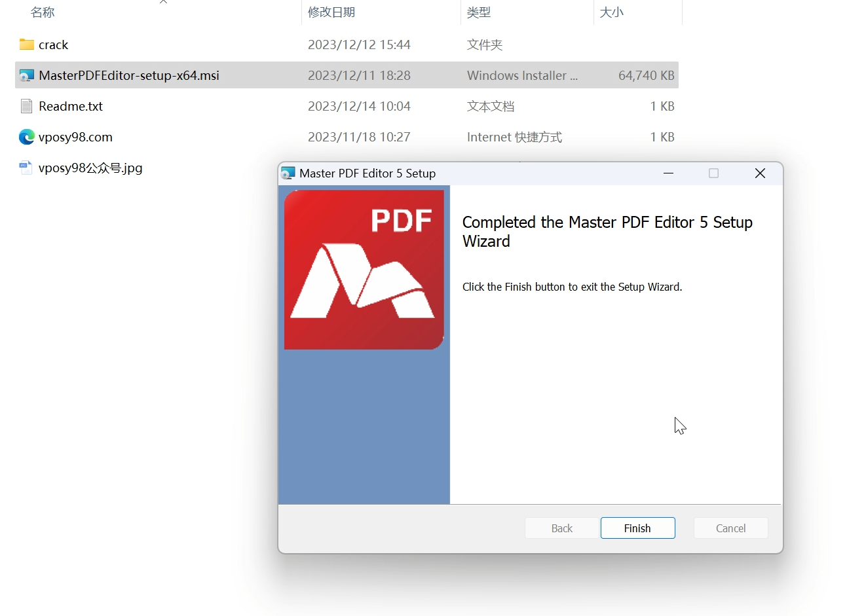
Task: Click the Back button in the Setup wizard
Action: [561, 528]
